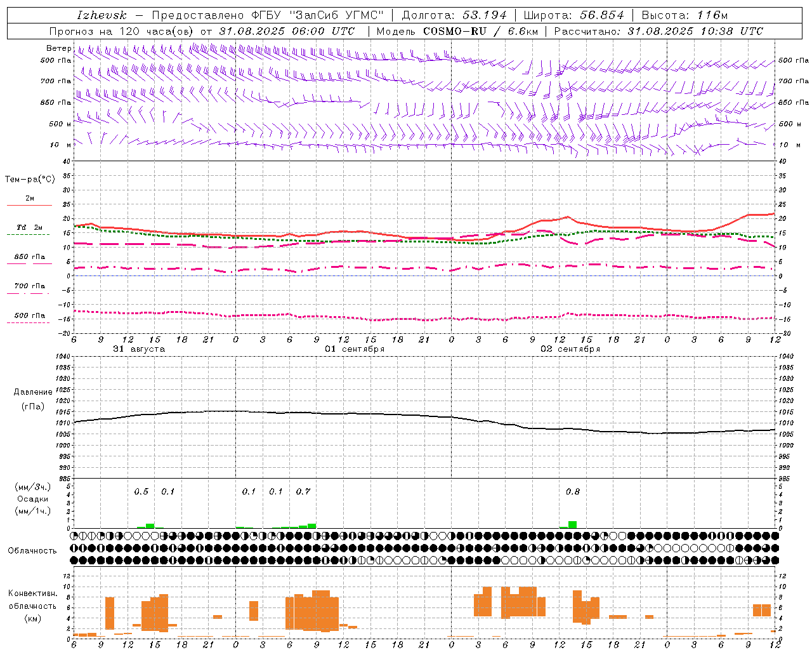Click the Осадки panel label
This screenshot has width=812, height=650.
coord(33,499)
